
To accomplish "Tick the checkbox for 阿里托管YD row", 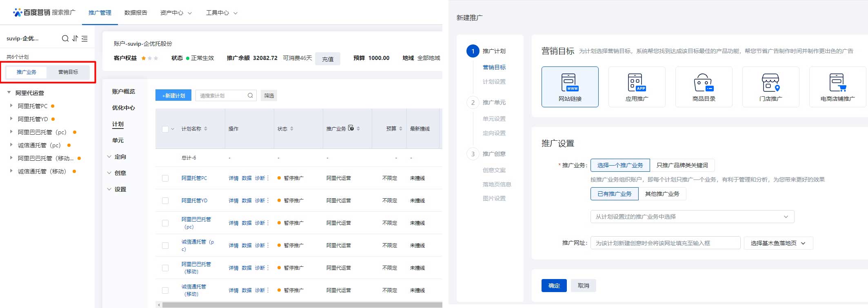I will [165, 201].
